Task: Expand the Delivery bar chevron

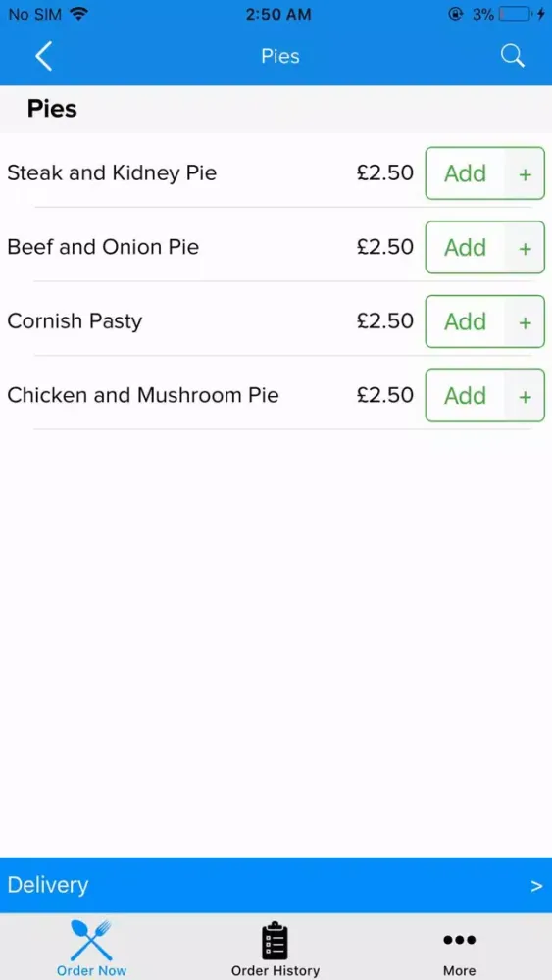Action: (x=536, y=886)
